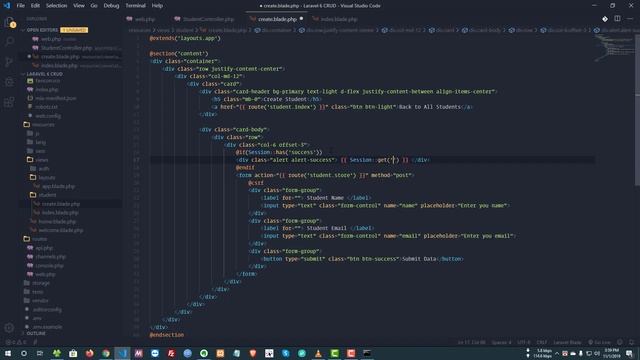Open the Explorer view in activity bar

9,22
